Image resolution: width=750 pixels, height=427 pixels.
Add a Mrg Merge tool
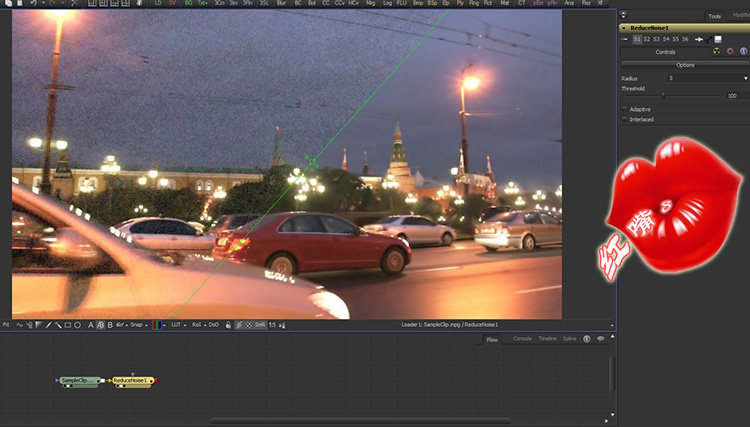370,3
